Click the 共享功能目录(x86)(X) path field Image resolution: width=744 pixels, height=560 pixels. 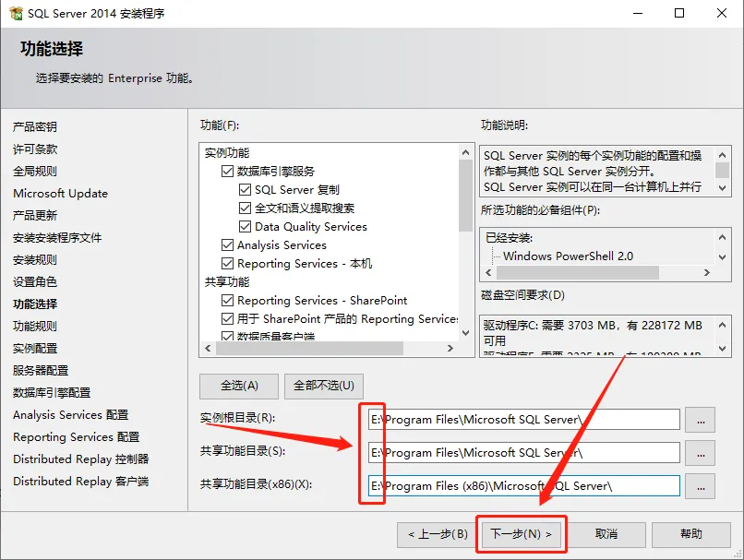coord(523,486)
